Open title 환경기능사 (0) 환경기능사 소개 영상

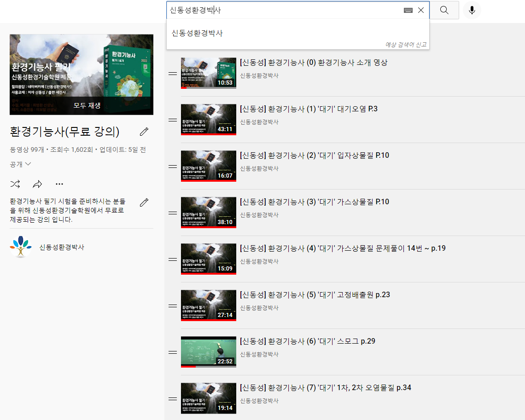(x=314, y=63)
